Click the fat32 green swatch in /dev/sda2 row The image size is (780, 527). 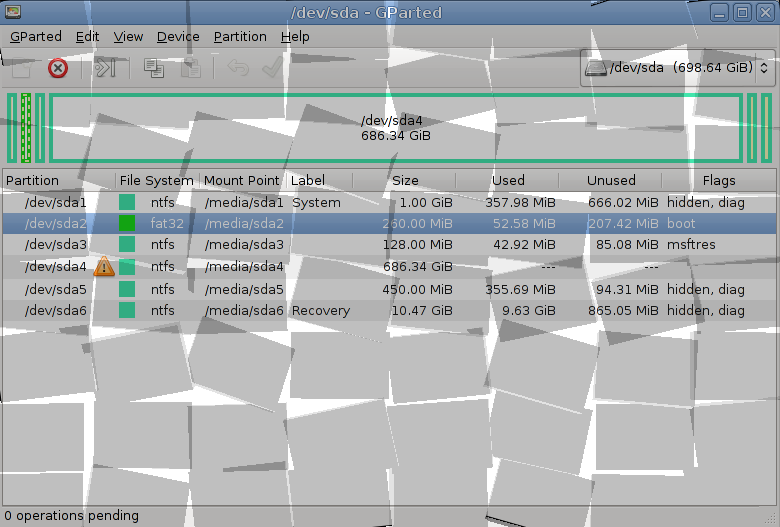point(127,223)
